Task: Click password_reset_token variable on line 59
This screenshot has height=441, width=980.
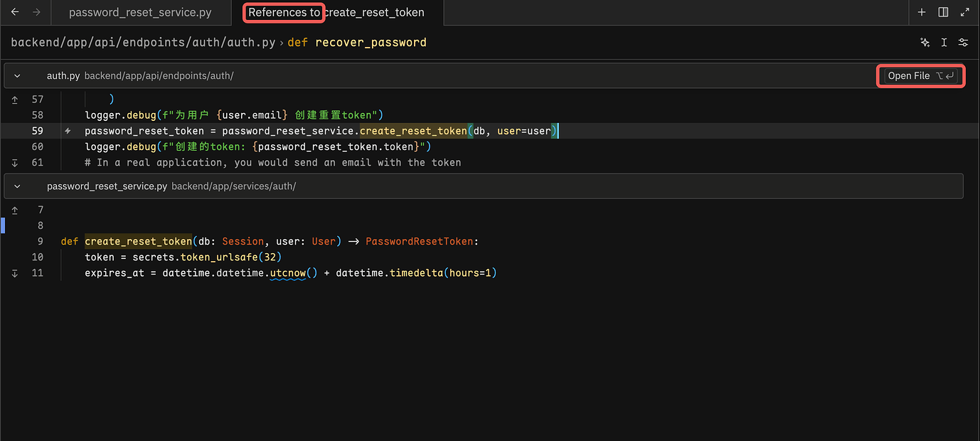Action: pyautogui.click(x=144, y=131)
